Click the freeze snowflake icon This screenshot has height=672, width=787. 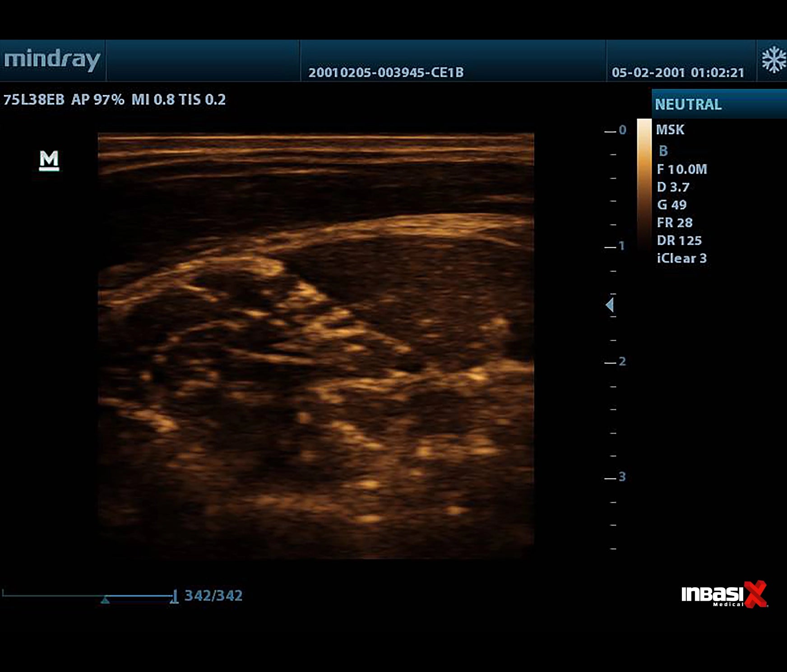(x=773, y=60)
